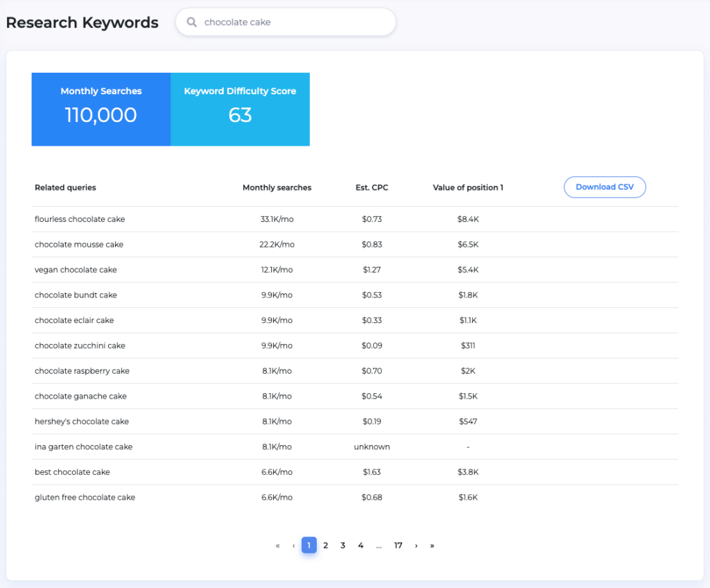Image resolution: width=710 pixels, height=588 pixels.
Task: Click 12.1K/mo monthly searches value
Action: point(277,270)
